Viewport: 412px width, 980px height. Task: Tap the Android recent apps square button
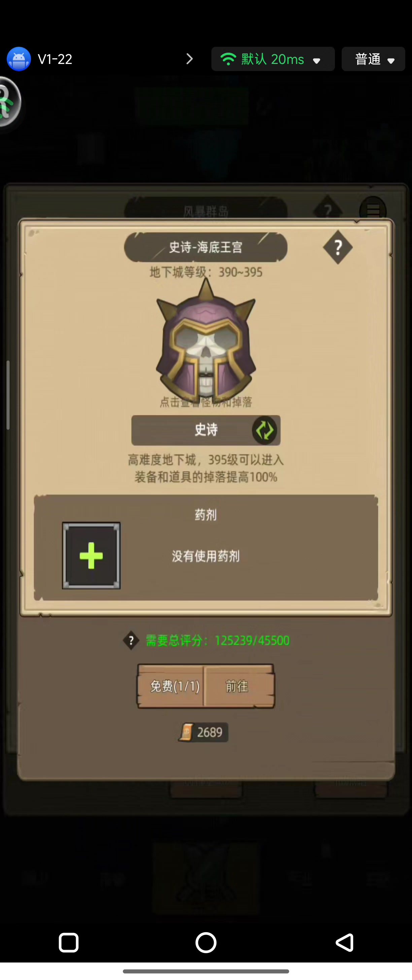(x=69, y=943)
